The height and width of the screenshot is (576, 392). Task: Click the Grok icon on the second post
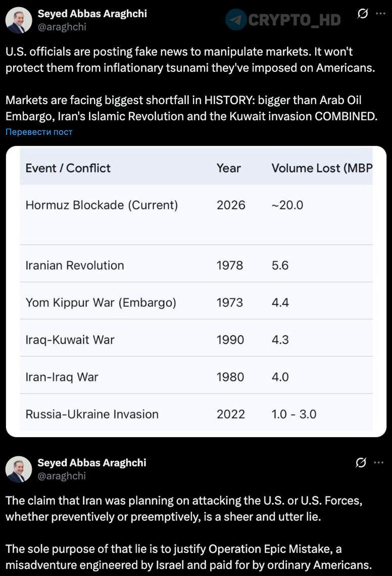(361, 462)
